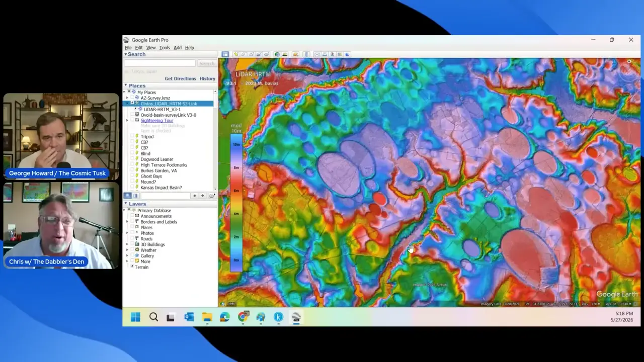Click the Search button
Screen dimensions: 644x362
(x=207, y=63)
